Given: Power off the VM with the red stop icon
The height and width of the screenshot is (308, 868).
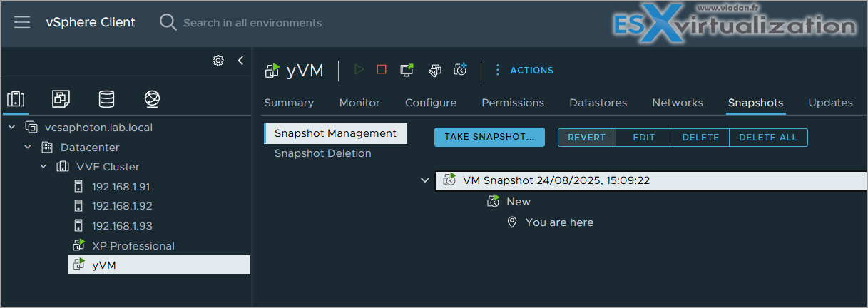Looking at the screenshot, I should (382, 70).
